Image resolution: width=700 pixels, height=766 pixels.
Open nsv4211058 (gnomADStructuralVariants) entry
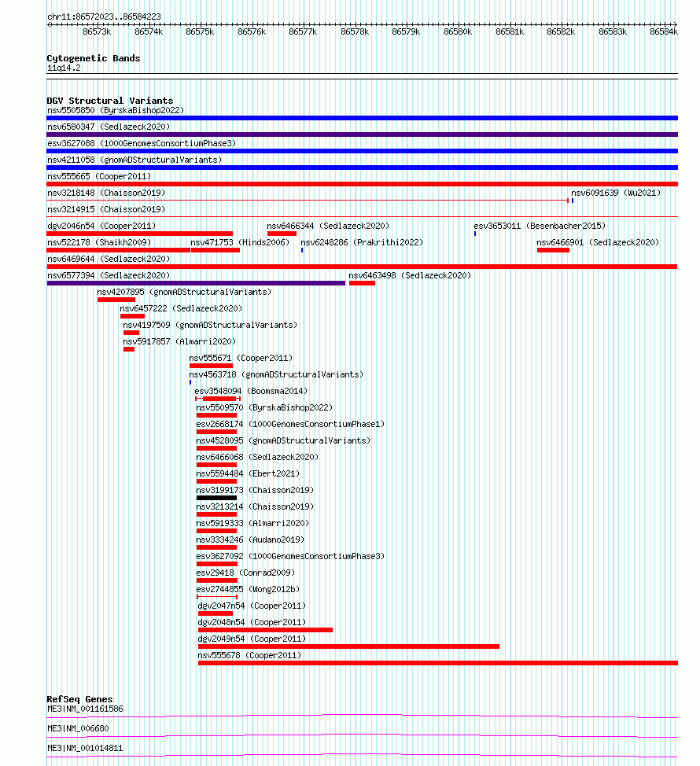[x=134, y=160]
